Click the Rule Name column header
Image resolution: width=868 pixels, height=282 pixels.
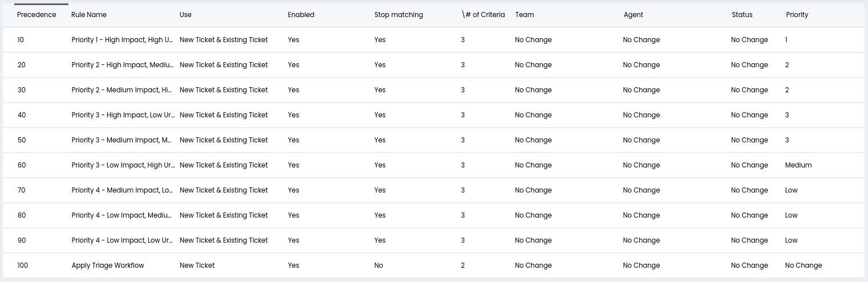(x=89, y=15)
